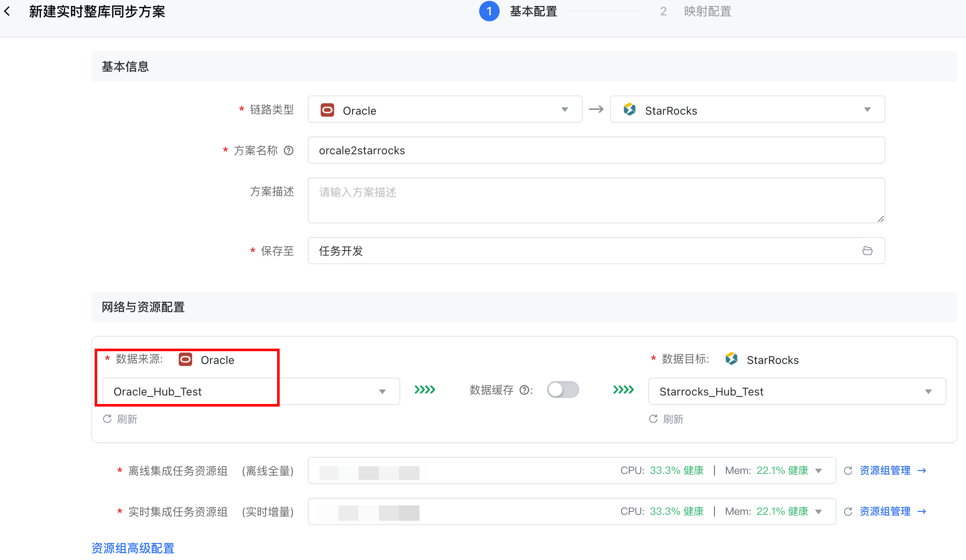Toggle the 数据缓存 switch
The image size is (966, 560).
click(563, 390)
